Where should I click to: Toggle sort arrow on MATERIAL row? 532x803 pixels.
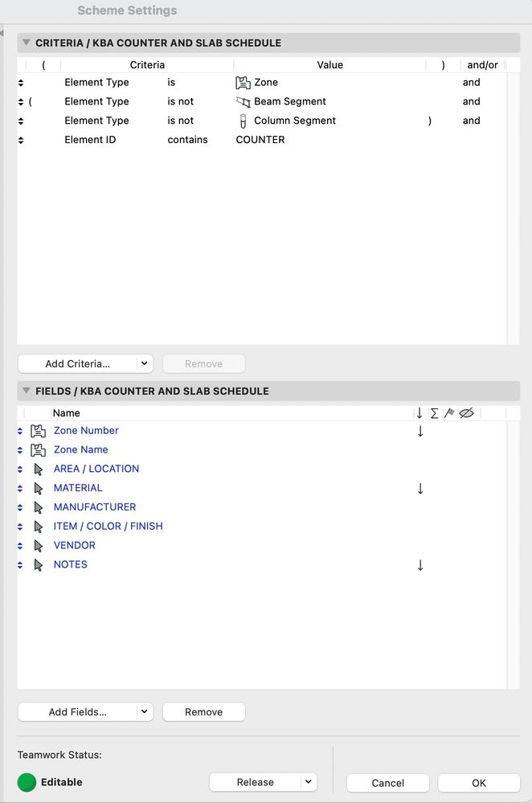click(420, 489)
